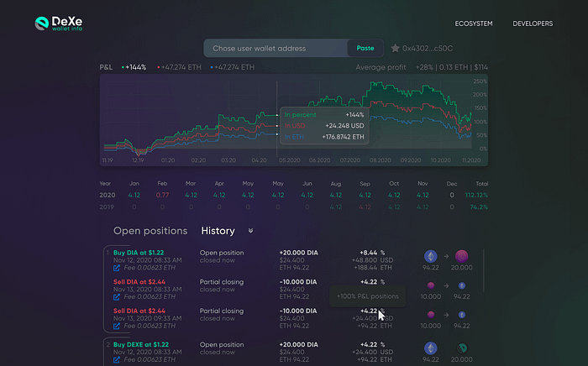Click red 0.77 Feb 2020 value
The height and width of the screenshot is (366, 588).
pos(162,196)
